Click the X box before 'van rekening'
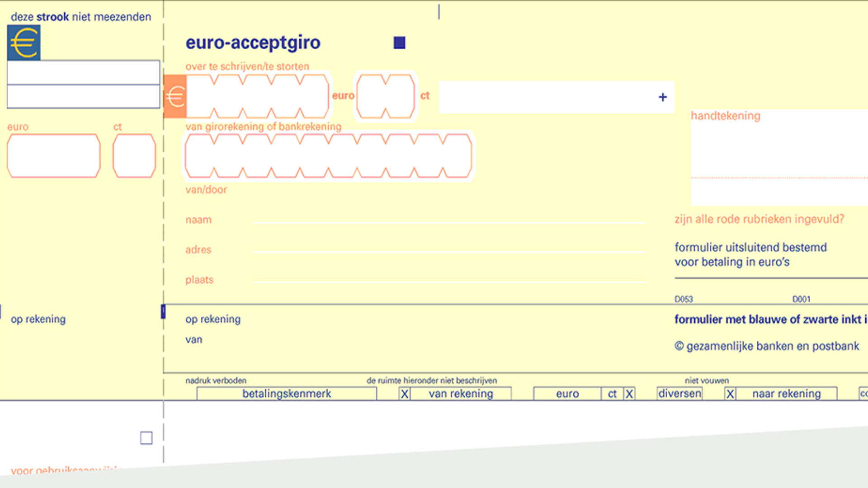Viewport: 868px width, 488px height. pyautogui.click(x=405, y=394)
